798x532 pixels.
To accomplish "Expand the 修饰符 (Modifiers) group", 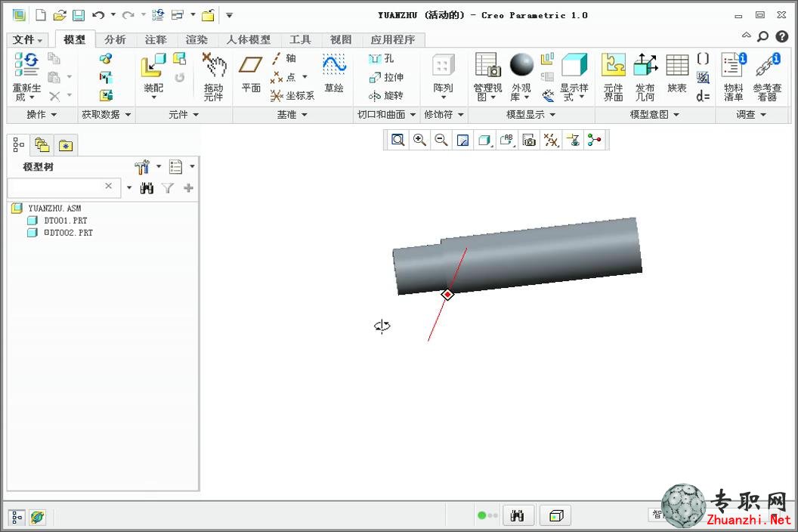I will click(444, 115).
